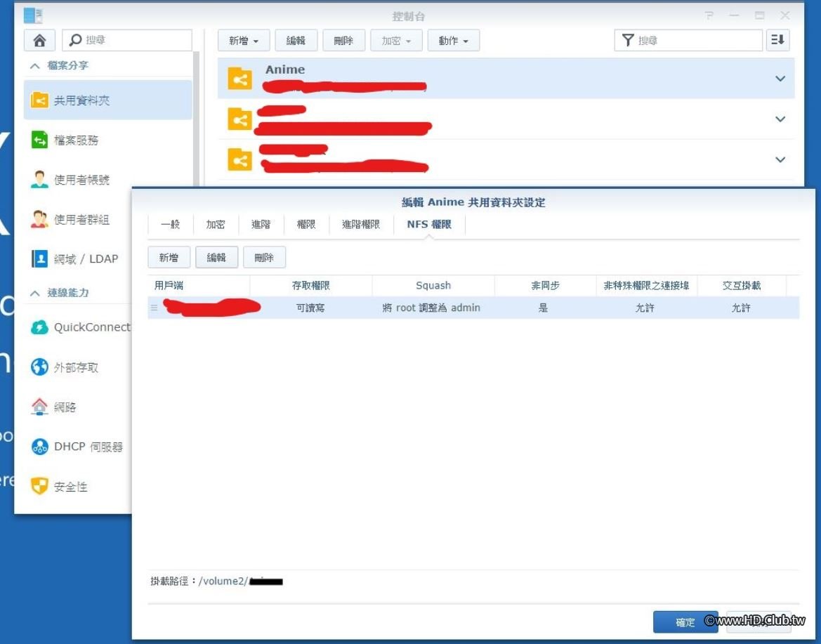Open Domain / LDAP (網域 / LDAP) section
This screenshot has height=644, width=821.
pos(75,258)
